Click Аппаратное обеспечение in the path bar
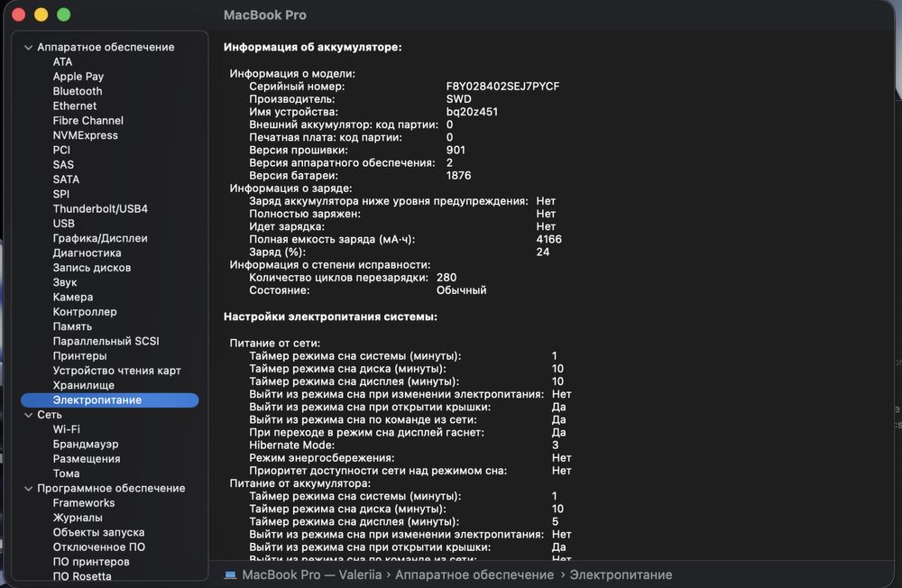The width and height of the screenshot is (902, 588). pos(474,574)
